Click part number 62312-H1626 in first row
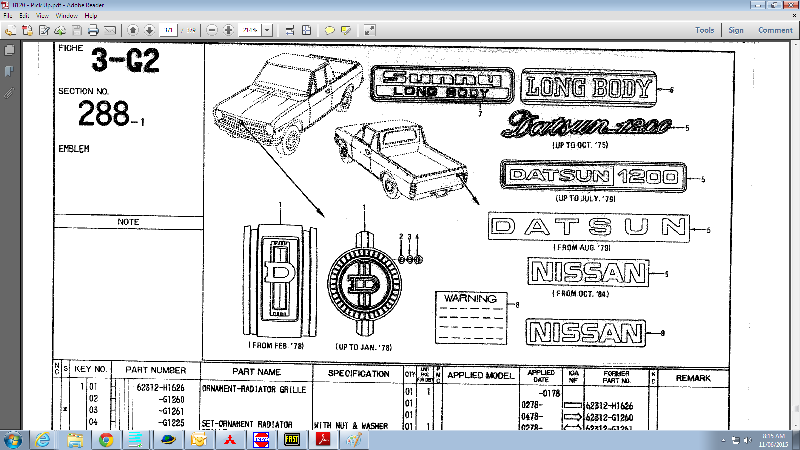The height and width of the screenshot is (450, 800). (160, 388)
